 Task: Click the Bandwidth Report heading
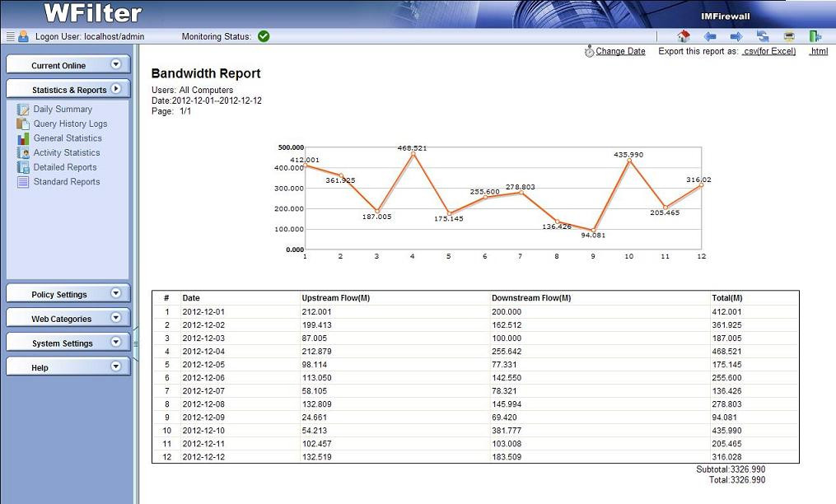pos(206,73)
